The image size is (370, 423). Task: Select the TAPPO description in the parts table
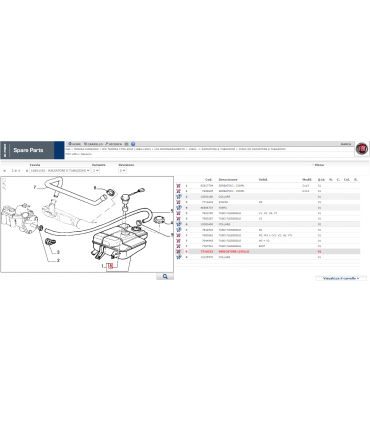click(223, 208)
